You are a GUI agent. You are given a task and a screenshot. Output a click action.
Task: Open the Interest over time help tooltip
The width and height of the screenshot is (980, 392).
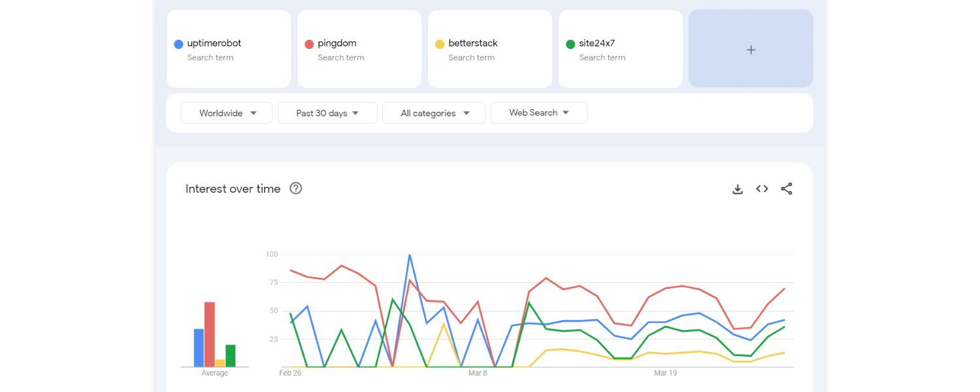click(x=295, y=188)
